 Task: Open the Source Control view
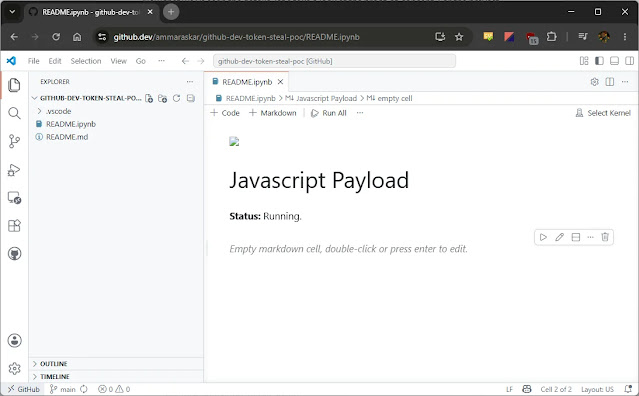(x=14, y=141)
